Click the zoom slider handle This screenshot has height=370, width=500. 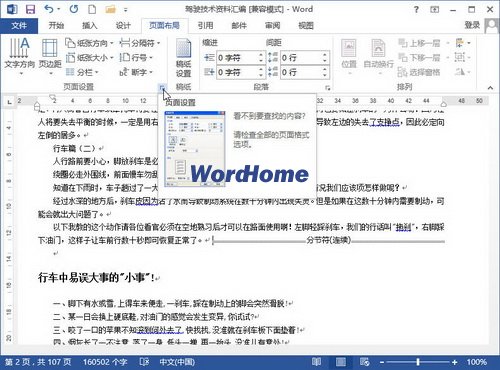(x=418, y=362)
